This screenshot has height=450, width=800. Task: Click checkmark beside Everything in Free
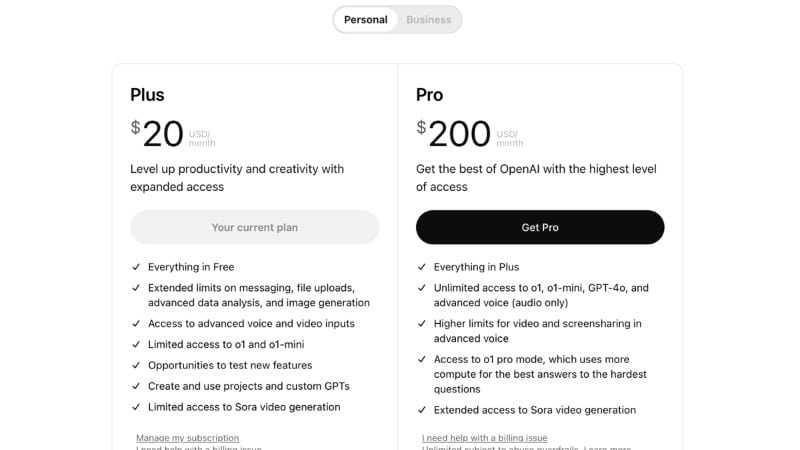click(x=136, y=267)
